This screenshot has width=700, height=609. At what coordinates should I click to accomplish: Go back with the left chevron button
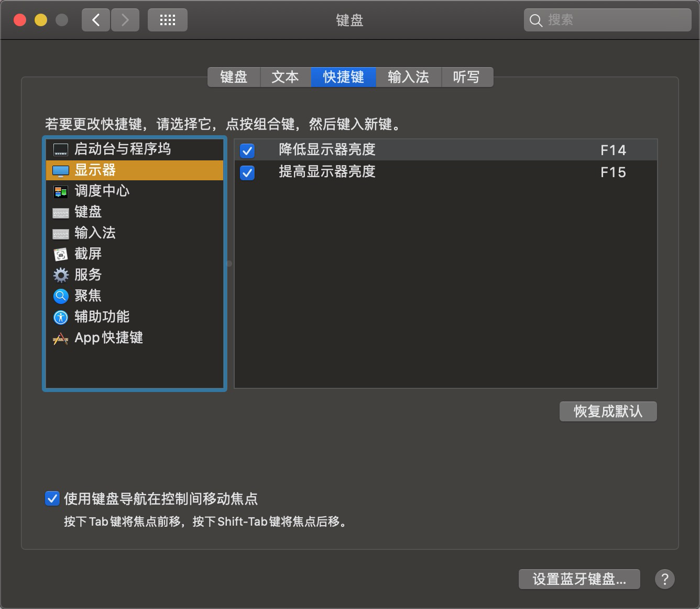96,20
